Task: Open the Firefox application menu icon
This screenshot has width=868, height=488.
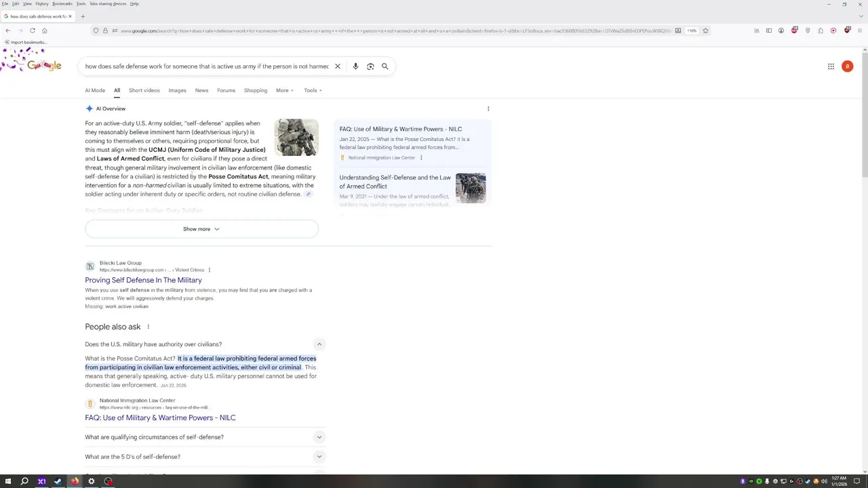Action: click(x=860, y=30)
